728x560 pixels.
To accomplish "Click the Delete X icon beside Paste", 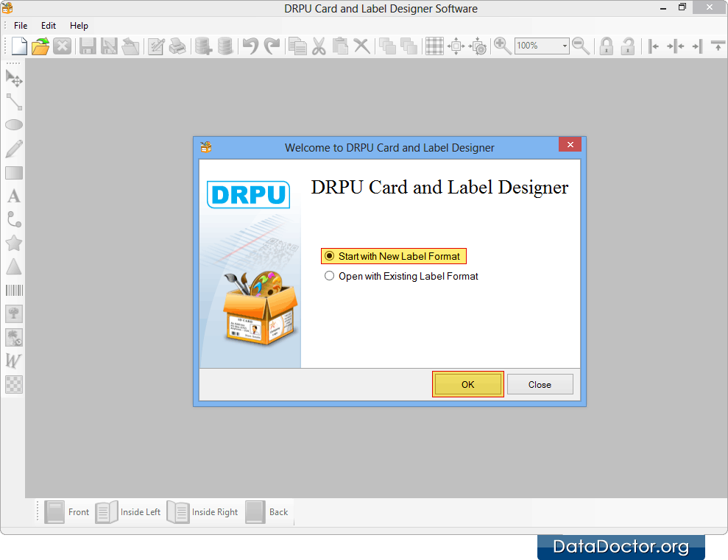I will point(361,46).
